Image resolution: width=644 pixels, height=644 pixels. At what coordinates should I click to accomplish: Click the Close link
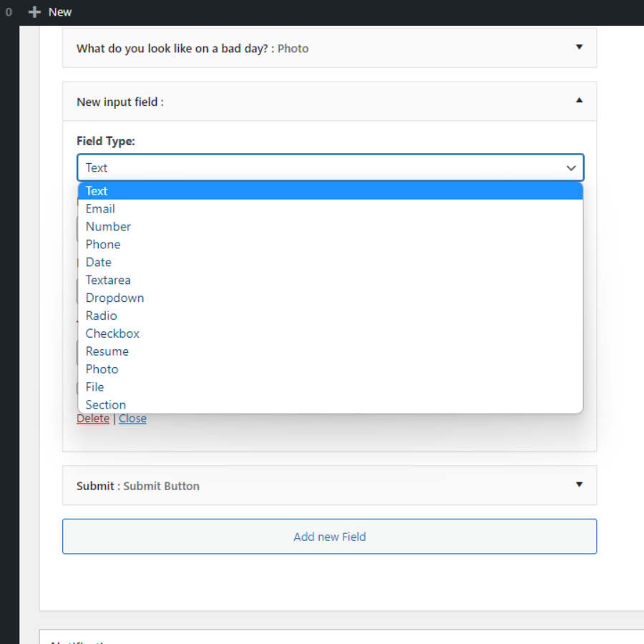point(132,419)
